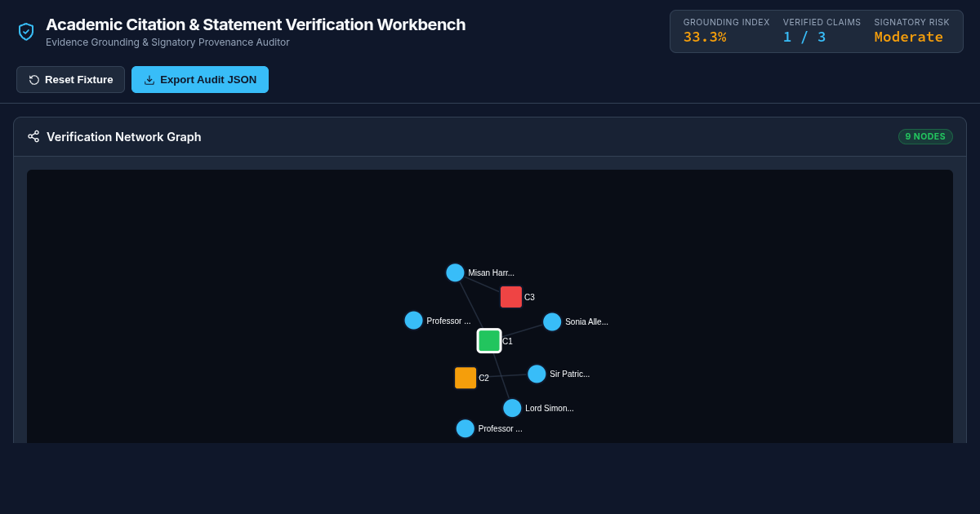Click the Academic Citation & Statement Verification Workbench title
The width and height of the screenshot is (980, 514).
point(256,24)
